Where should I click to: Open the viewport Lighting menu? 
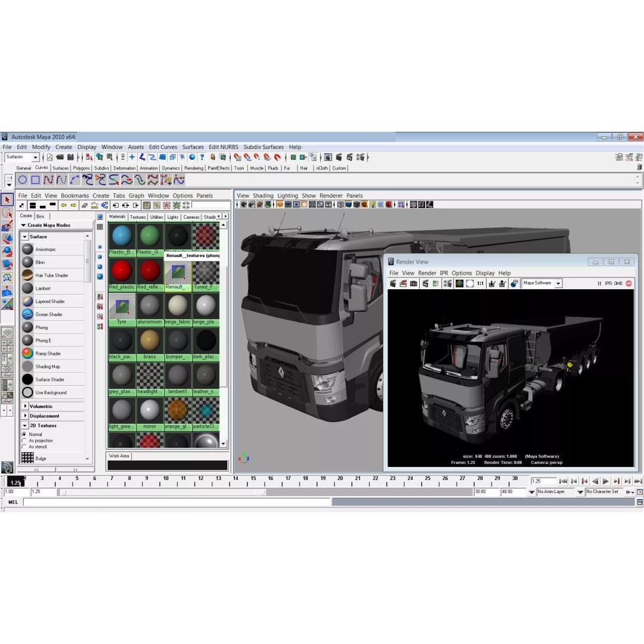pos(287,196)
